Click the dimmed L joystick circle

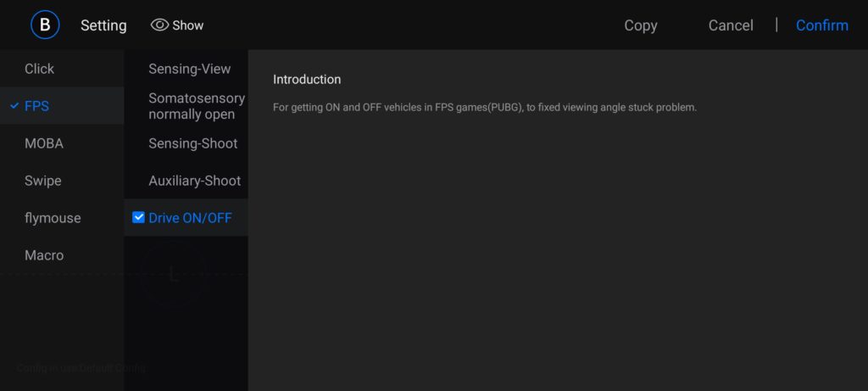click(174, 274)
